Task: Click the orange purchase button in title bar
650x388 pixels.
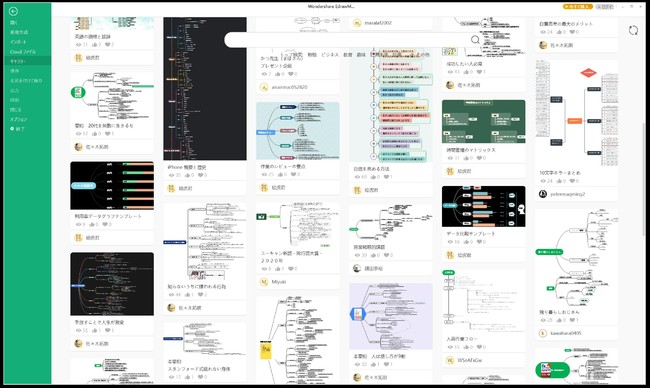Action: (577, 7)
